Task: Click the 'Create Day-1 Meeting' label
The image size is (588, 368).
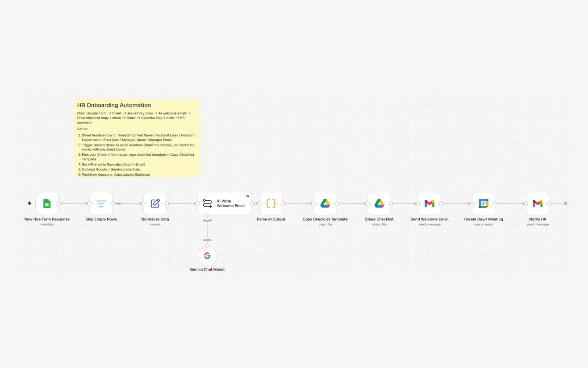Action: tap(484, 219)
